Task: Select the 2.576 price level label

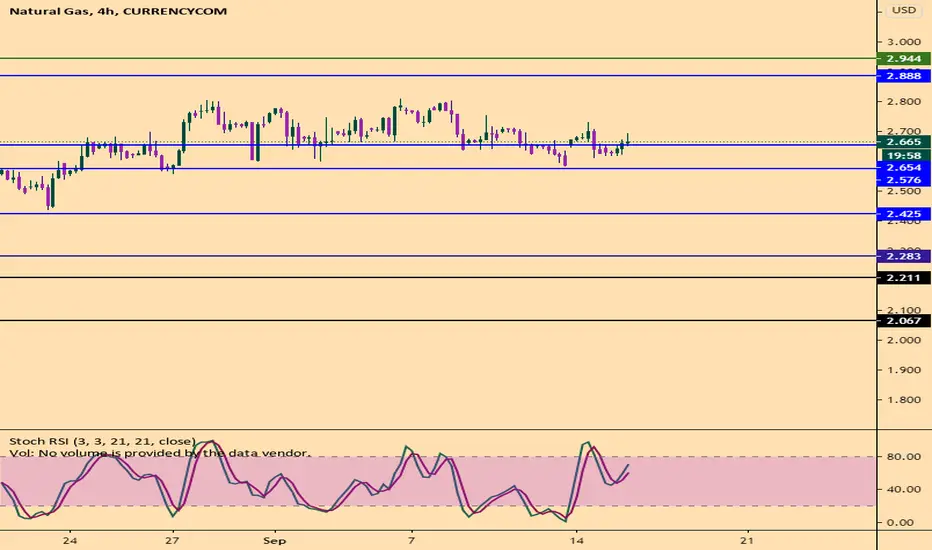Action: (903, 180)
